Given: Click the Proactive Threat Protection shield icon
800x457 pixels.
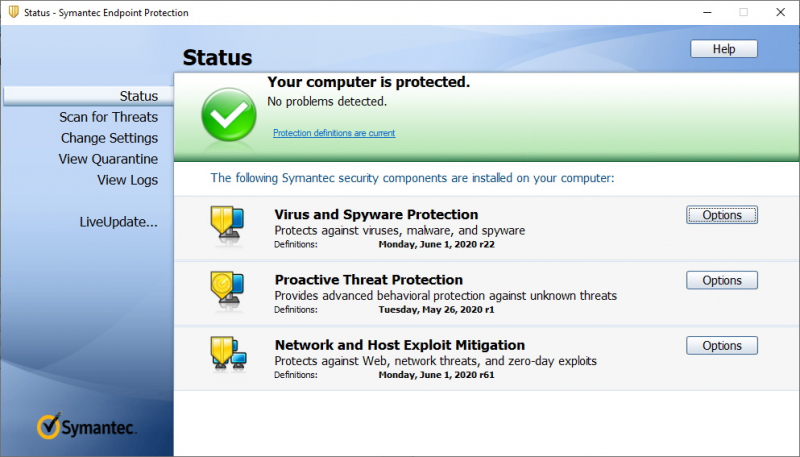Looking at the screenshot, I should pos(227,290).
